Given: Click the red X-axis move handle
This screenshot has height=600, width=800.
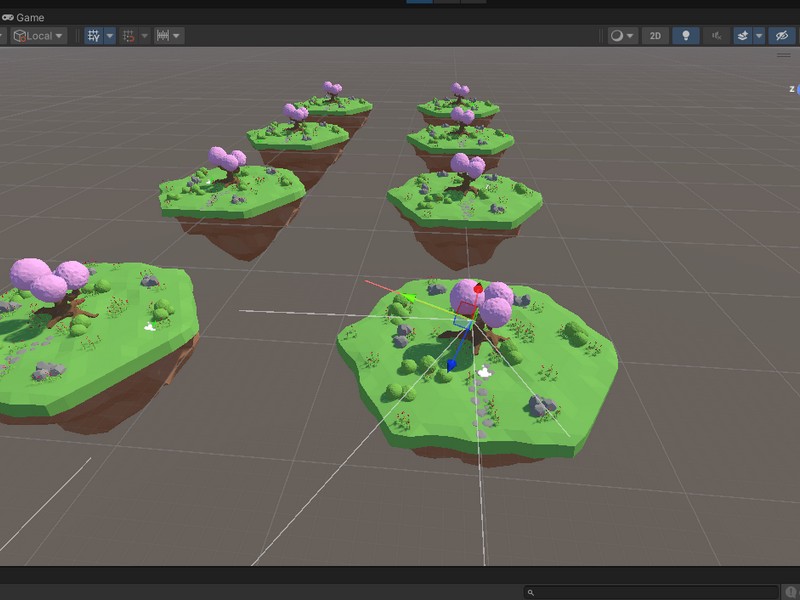Looking at the screenshot, I should click(x=478, y=290).
